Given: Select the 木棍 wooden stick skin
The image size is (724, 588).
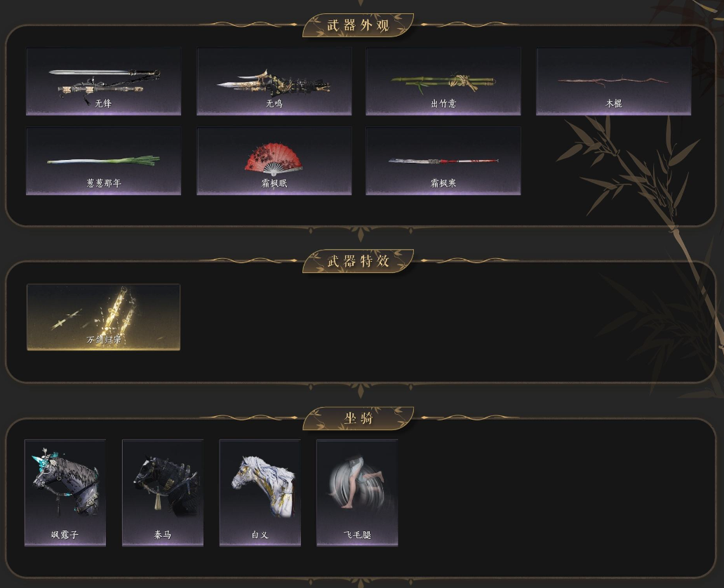Looking at the screenshot, I should pos(614,81).
